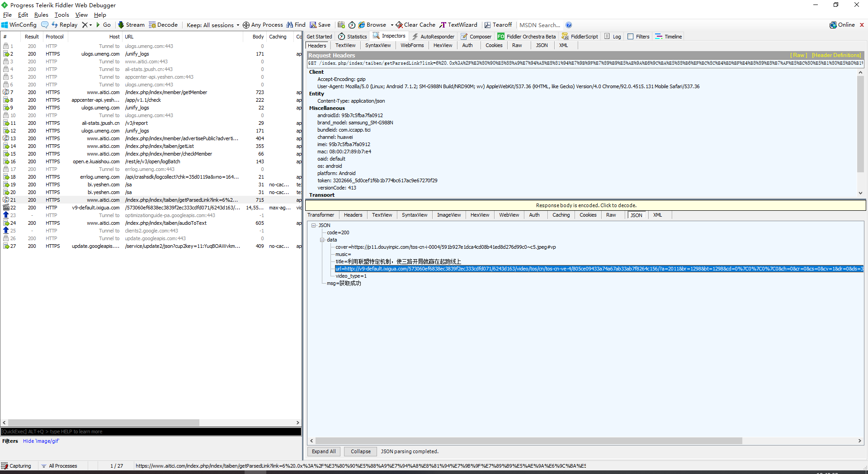
Task: Open the TextWizard tool
Action: (458, 25)
